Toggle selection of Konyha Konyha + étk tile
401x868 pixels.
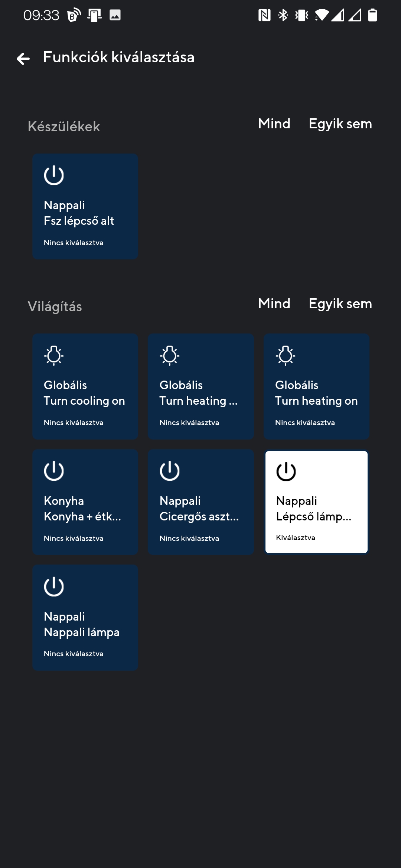pos(85,502)
